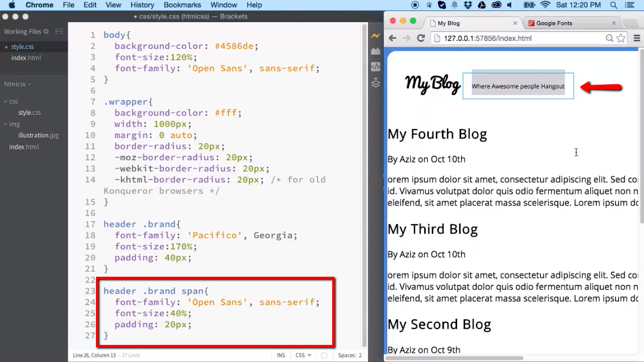Open the History menu in the menu bar
Screen dimensions: 644x362
[142, 5]
